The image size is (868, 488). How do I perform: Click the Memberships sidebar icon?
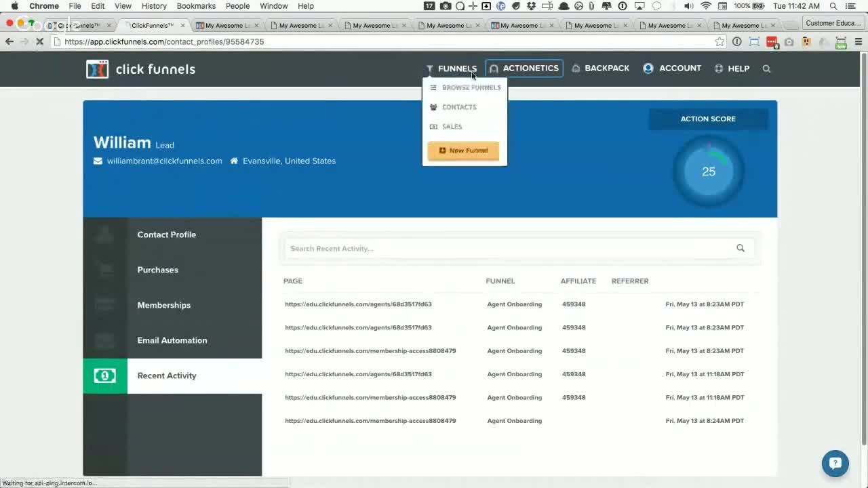pos(104,305)
